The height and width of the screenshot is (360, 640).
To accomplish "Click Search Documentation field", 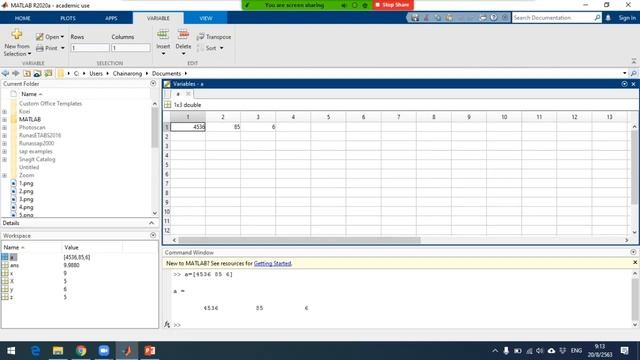I will point(553,18).
